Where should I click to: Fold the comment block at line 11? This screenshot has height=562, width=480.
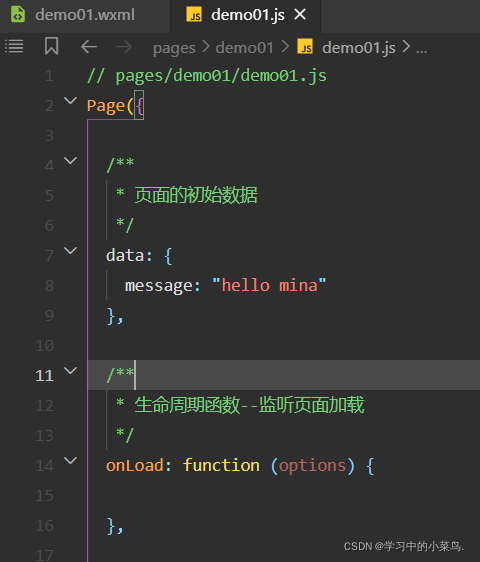point(70,370)
